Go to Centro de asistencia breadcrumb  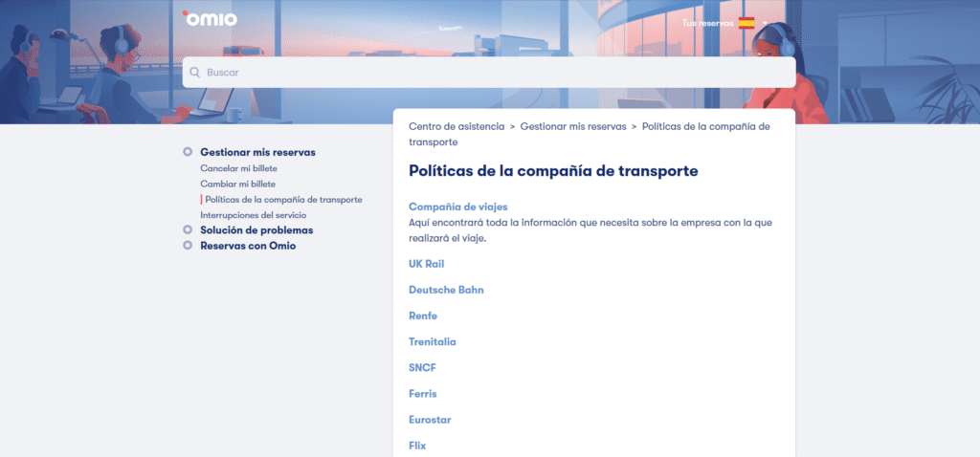coord(457,126)
